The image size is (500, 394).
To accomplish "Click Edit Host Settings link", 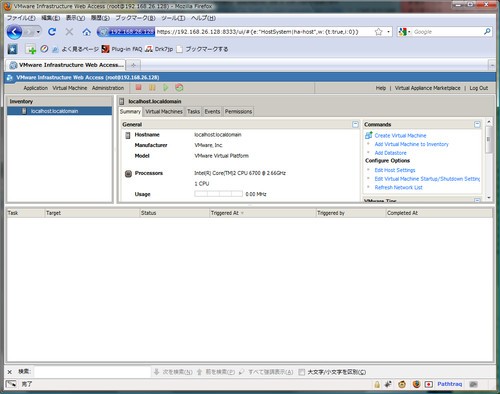I will [x=395, y=170].
